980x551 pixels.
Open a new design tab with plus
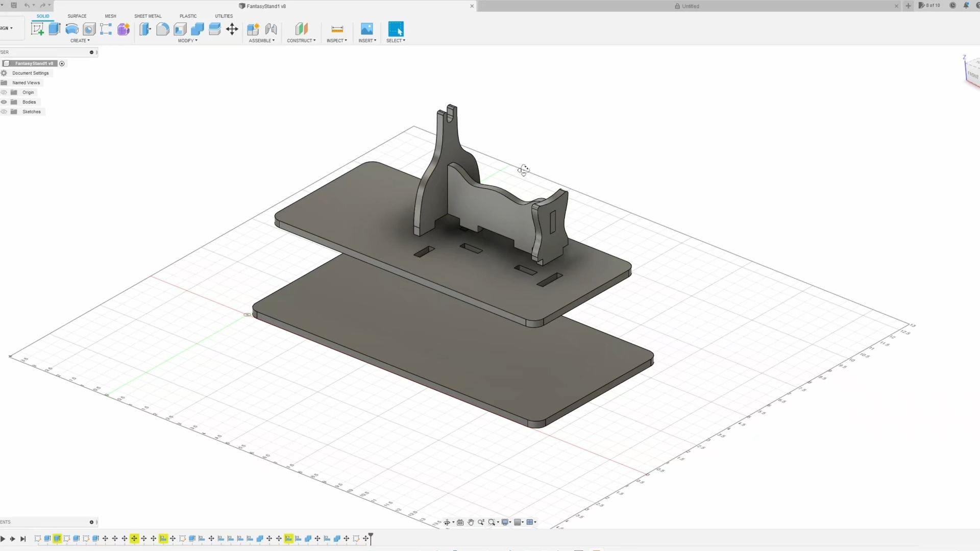pyautogui.click(x=909, y=6)
